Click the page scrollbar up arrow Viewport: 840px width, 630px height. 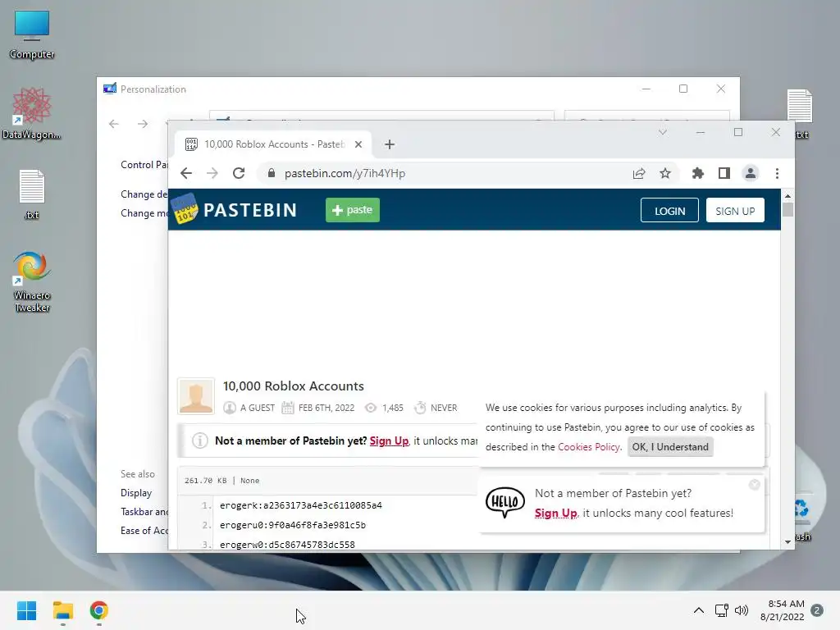[x=787, y=196]
